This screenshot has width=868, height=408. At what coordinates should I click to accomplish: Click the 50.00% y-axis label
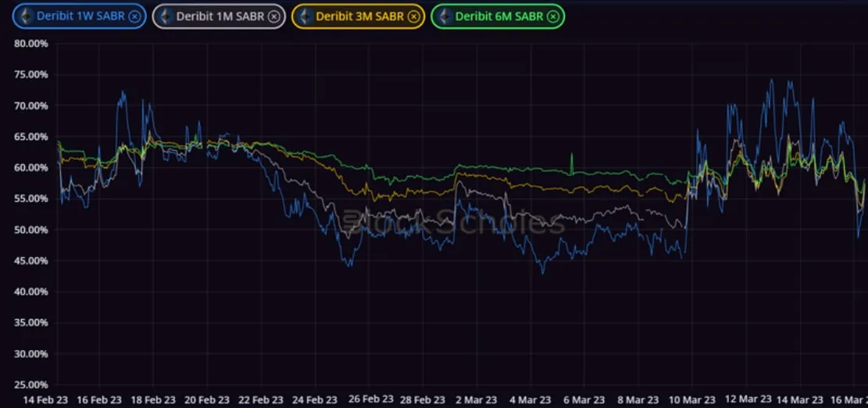point(31,229)
